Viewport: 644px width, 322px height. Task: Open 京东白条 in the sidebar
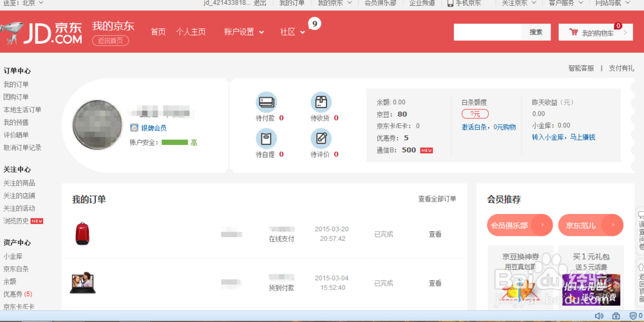16,269
